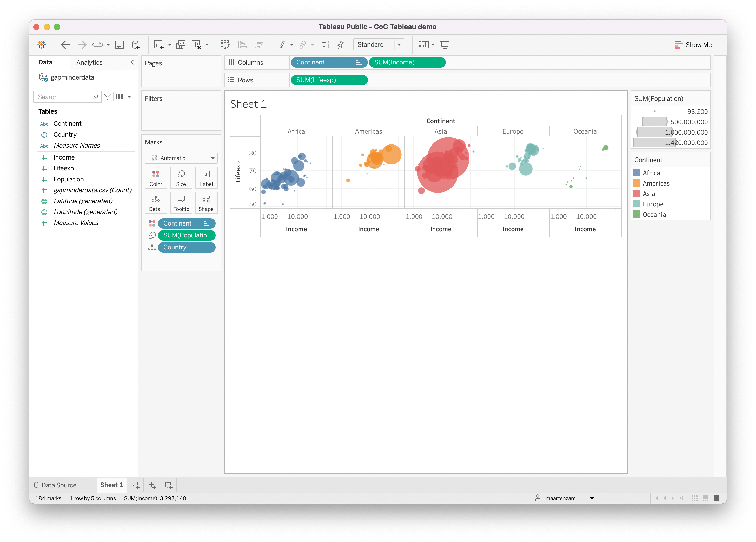Switch to show tabs view icon
Viewport: 756px width, 542px height.
coord(717,498)
